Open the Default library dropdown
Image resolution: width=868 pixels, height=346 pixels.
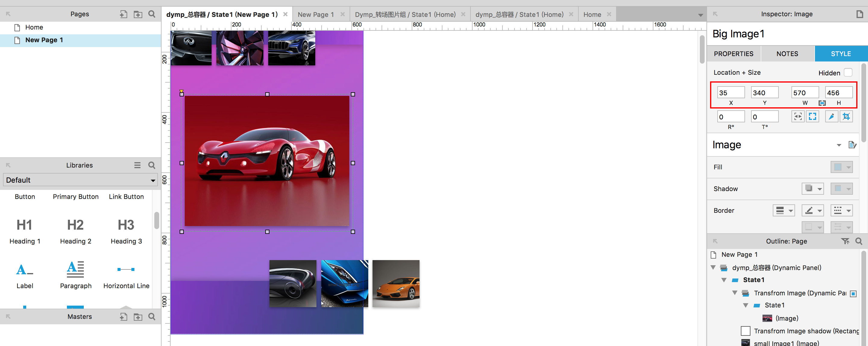pos(80,180)
